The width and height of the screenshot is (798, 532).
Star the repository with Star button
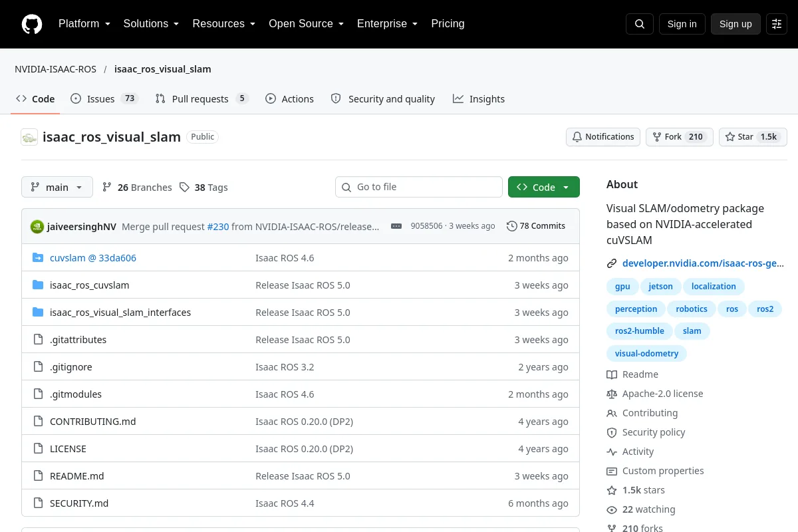753,137
